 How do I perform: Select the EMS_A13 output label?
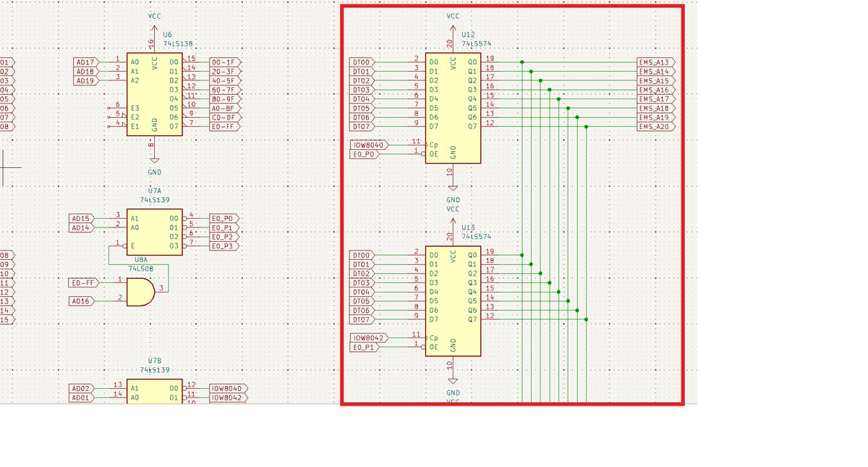click(657, 62)
